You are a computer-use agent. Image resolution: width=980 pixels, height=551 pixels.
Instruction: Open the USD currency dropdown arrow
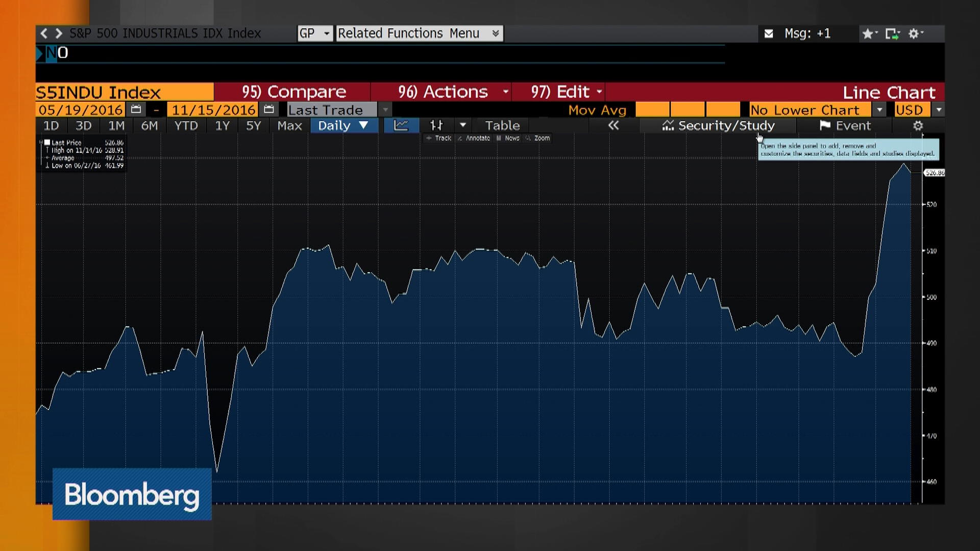[x=938, y=110]
